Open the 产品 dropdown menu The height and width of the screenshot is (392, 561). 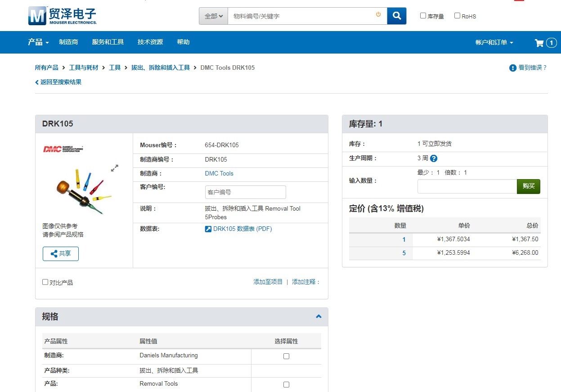38,42
